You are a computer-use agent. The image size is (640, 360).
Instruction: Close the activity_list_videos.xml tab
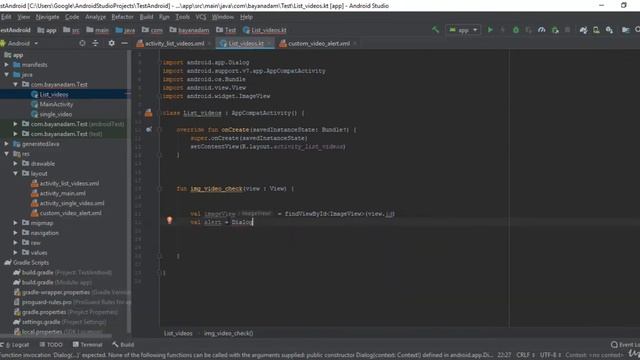[x=209, y=43]
